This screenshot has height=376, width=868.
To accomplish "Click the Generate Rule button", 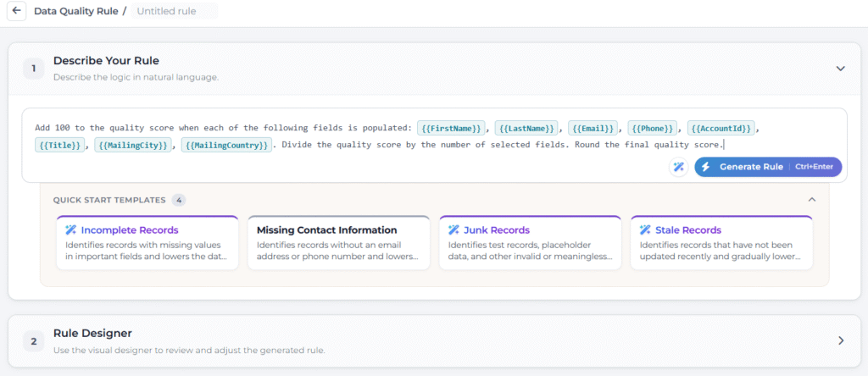I will pyautogui.click(x=768, y=167).
